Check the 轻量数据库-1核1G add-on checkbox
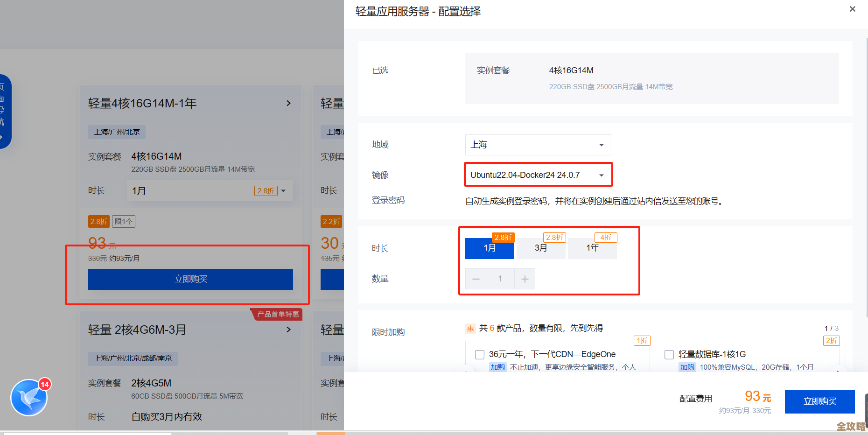The height and width of the screenshot is (435, 868). [669, 354]
